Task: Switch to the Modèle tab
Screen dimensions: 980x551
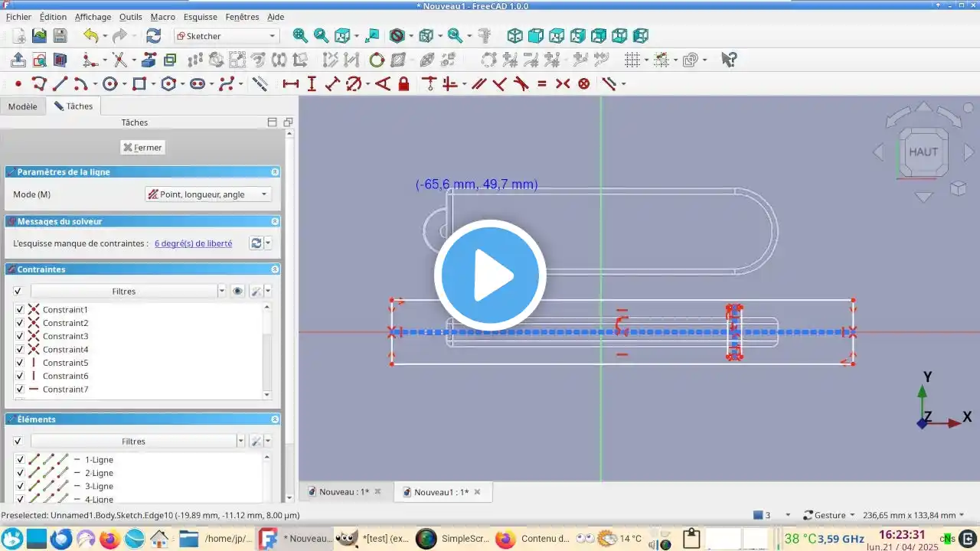Action: point(23,106)
